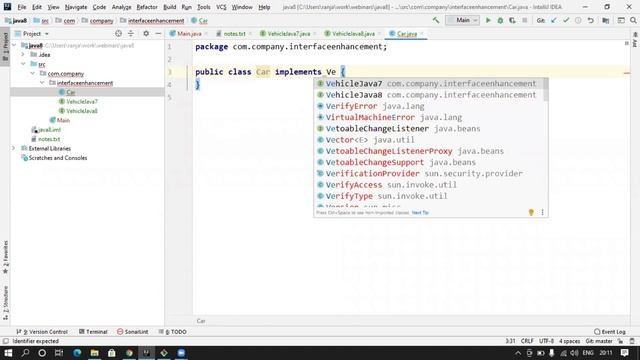Switch to the Main.java tab

189,34
